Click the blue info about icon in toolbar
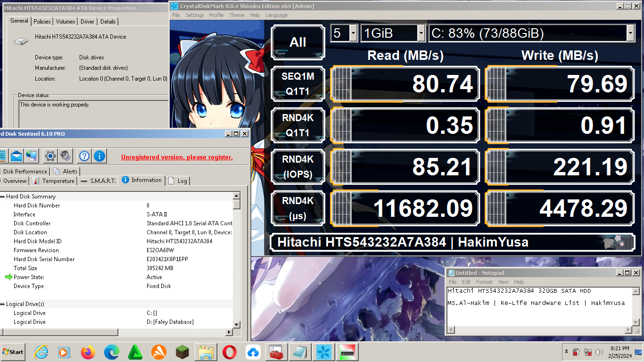Image resolution: width=644 pixels, height=362 pixels. pos(99,156)
